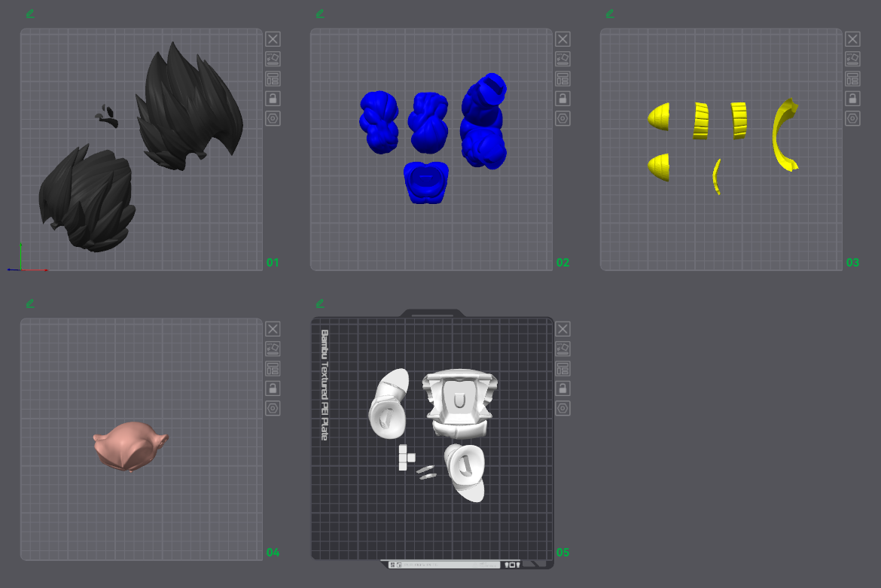Arrange objects on plate 05
The image size is (881, 588).
[x=562, y=368]
